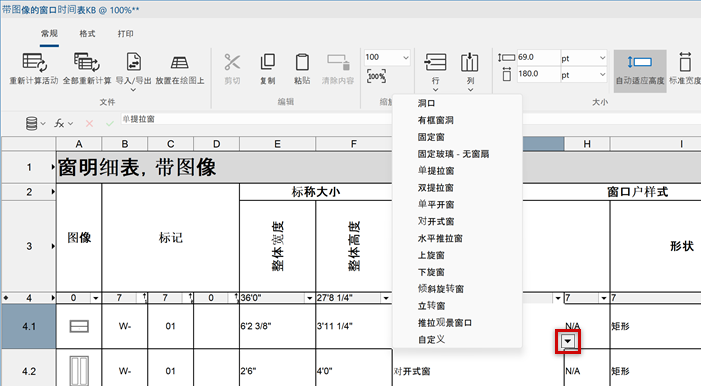
Task: Switch to the 格式 tab
Action: [x=87, y=34]
